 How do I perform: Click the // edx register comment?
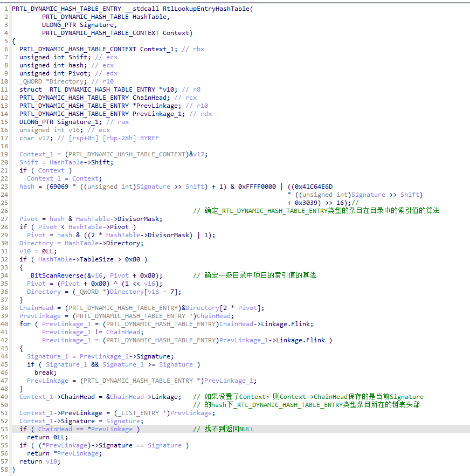(106, 73)
